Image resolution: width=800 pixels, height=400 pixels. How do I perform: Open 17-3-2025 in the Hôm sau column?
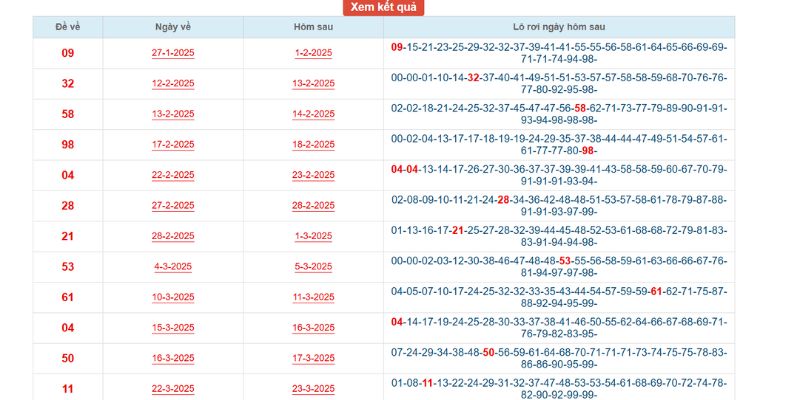coord(312,359)
